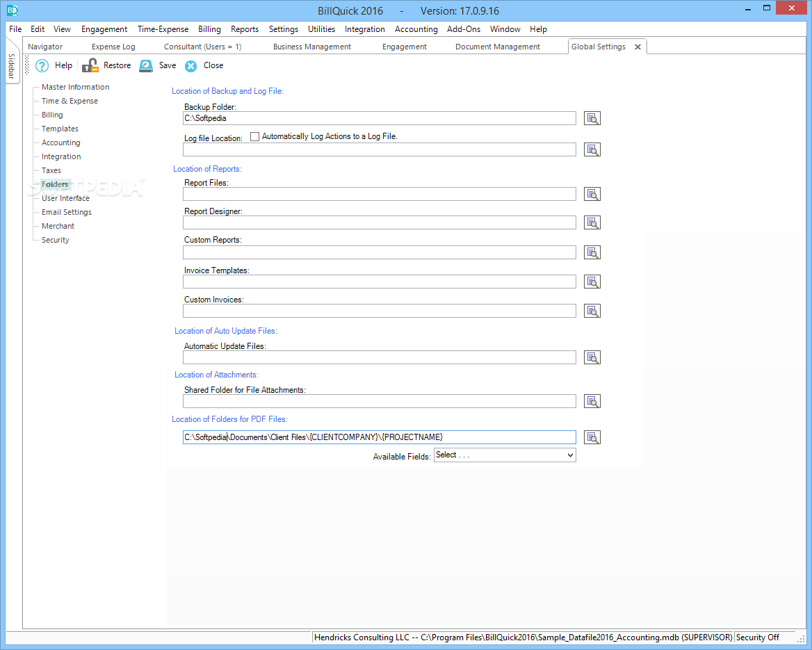Select Billing in the settings tree
812x650 pixels.
point(51,115)
